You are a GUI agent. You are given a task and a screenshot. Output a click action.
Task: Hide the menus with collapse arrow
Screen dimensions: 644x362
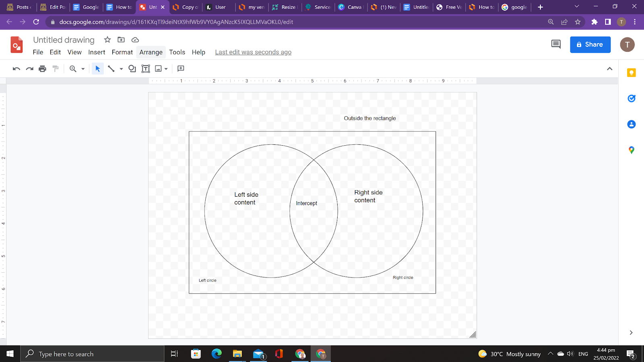coord(609,69)
